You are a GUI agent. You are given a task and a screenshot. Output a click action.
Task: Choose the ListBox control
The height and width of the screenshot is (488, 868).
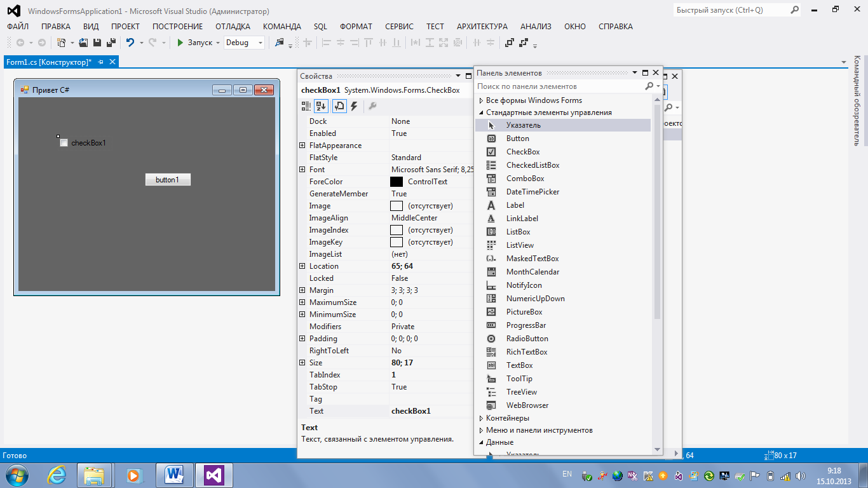tap(563, 232)
